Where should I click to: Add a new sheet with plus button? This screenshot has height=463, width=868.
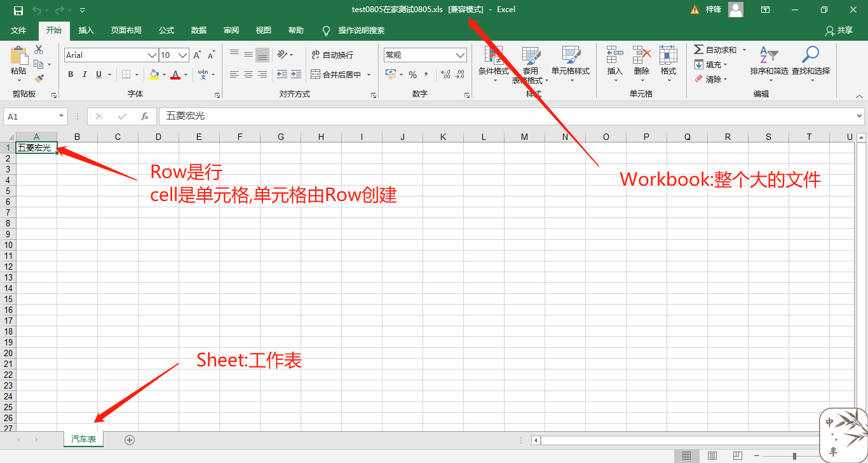130,439
